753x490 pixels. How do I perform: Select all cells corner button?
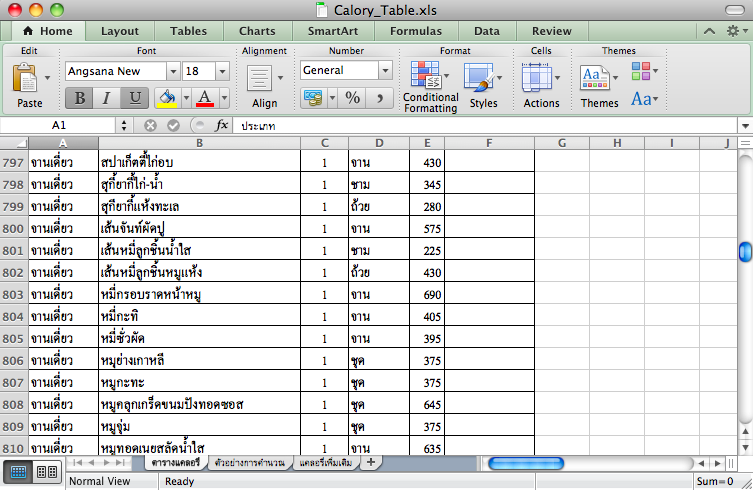click(x=14, y=143)
